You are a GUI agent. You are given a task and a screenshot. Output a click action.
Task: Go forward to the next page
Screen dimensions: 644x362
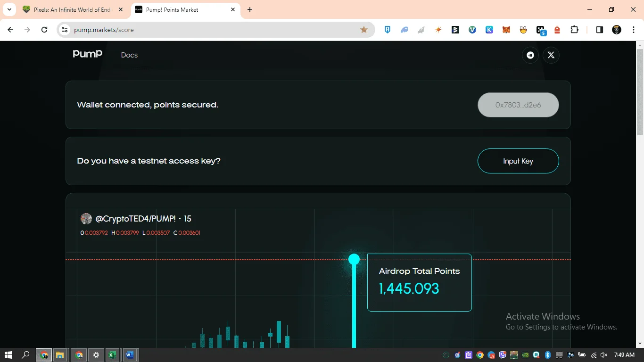27,30
